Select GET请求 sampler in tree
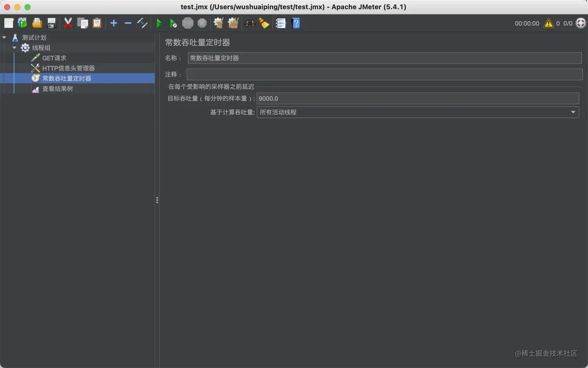The width and height of the screenshot is (588, 368). (x=54, y=58)
